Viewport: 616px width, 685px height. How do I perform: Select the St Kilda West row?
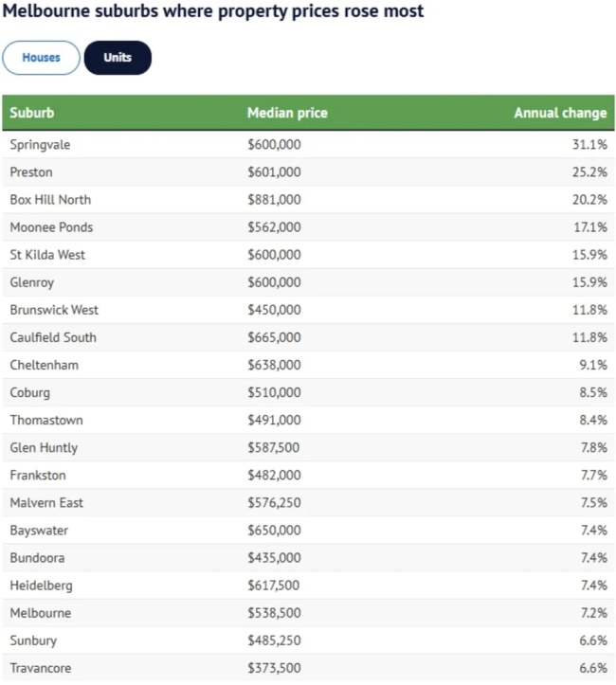tap(47, 255)
